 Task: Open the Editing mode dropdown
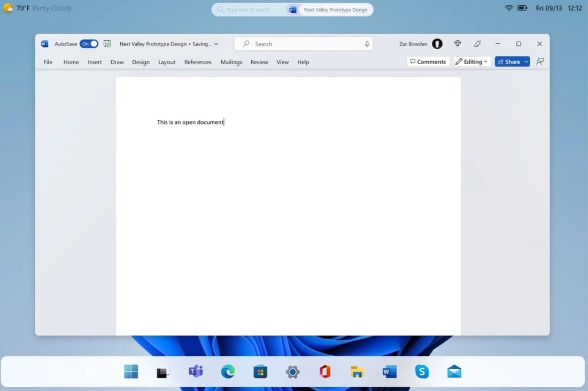coord(471,62)
